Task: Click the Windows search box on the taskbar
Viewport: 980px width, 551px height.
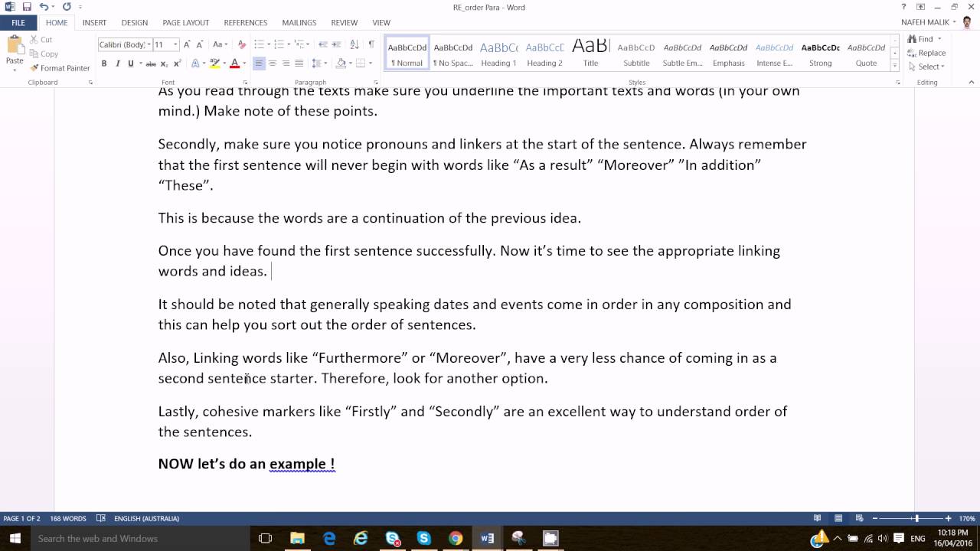Action: (x=139, y=538)
